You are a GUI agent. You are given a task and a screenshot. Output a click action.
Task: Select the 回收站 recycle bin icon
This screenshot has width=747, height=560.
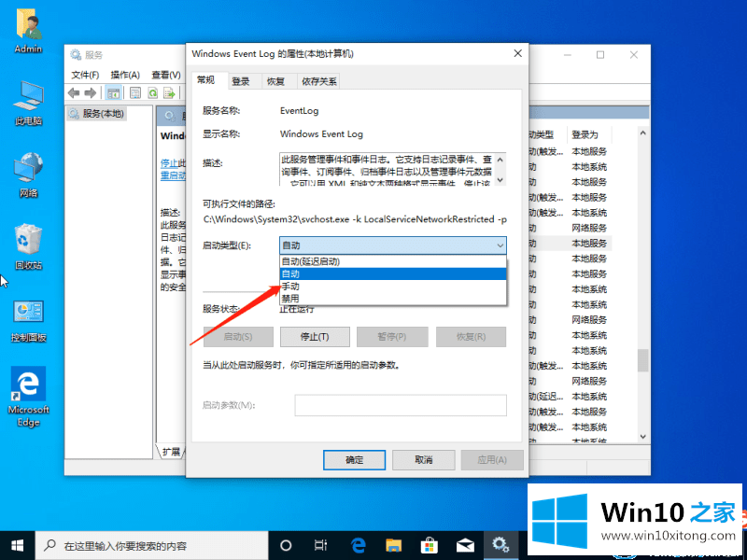pos(28,246)
